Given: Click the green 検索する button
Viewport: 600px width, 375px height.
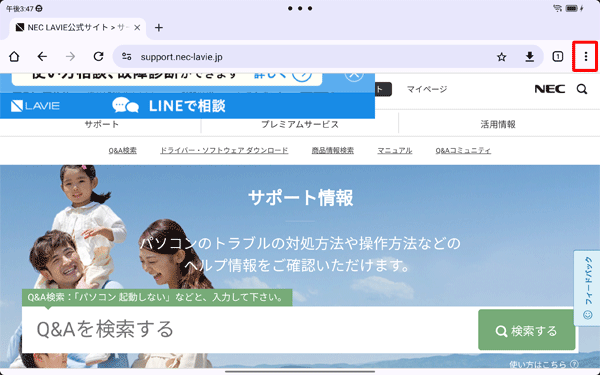Looking at the screenshot, I should point(527,330).
